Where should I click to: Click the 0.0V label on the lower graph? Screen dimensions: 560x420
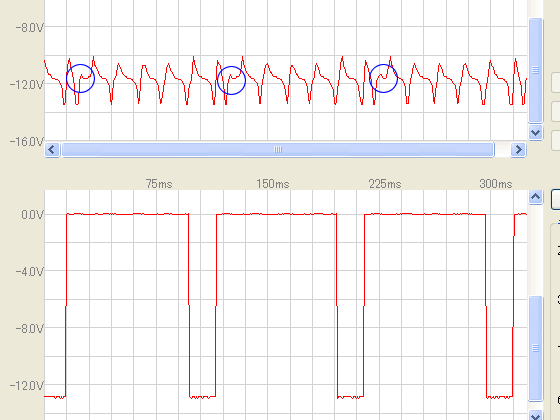(x=32, y=215)
